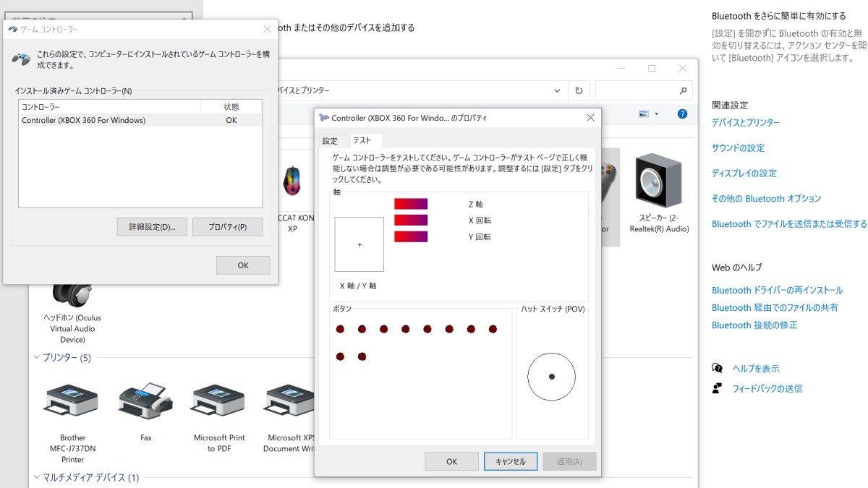Open the デバイスとプリンター link
Image resolution: width=868 pixels, height=488 pixels.
click(746, 123)
